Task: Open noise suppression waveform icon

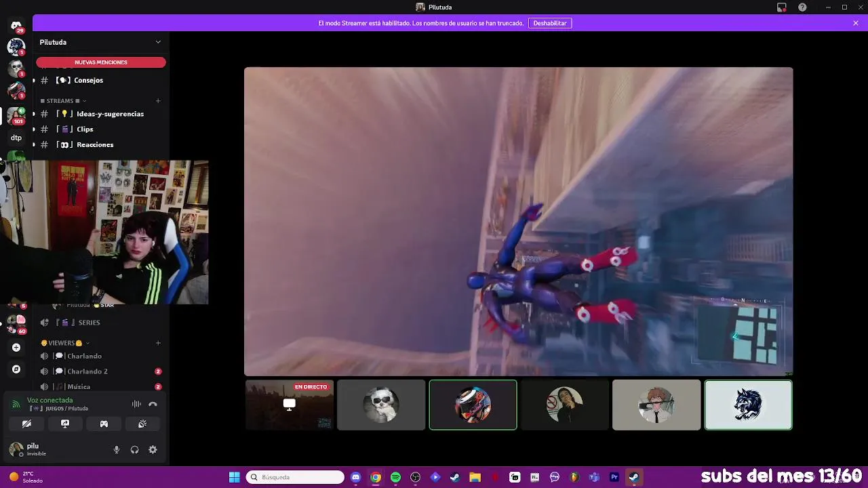Action: coord(136,404)
